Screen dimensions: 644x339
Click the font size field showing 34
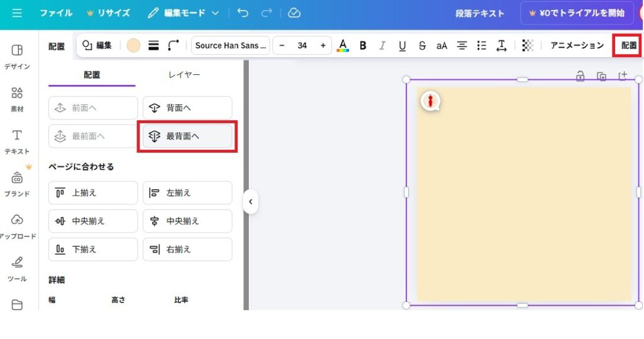303,45
